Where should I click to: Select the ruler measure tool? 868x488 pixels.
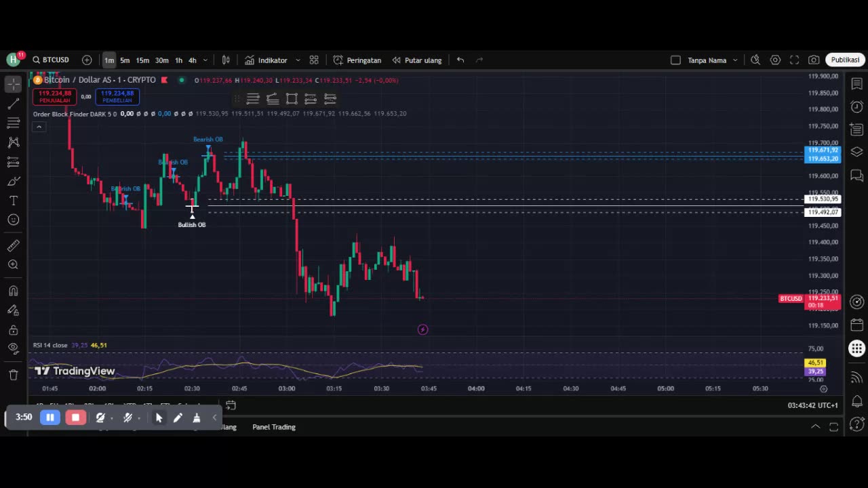(13, 245)
